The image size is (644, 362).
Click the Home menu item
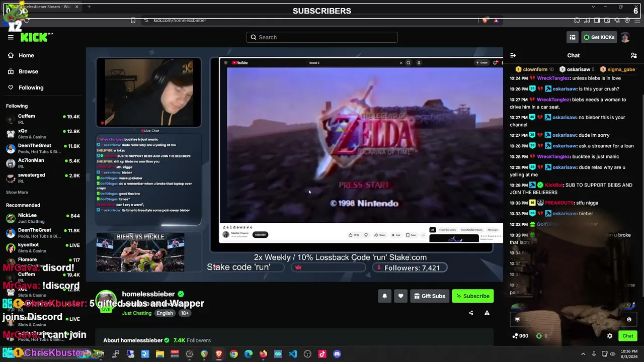point(43,55)
